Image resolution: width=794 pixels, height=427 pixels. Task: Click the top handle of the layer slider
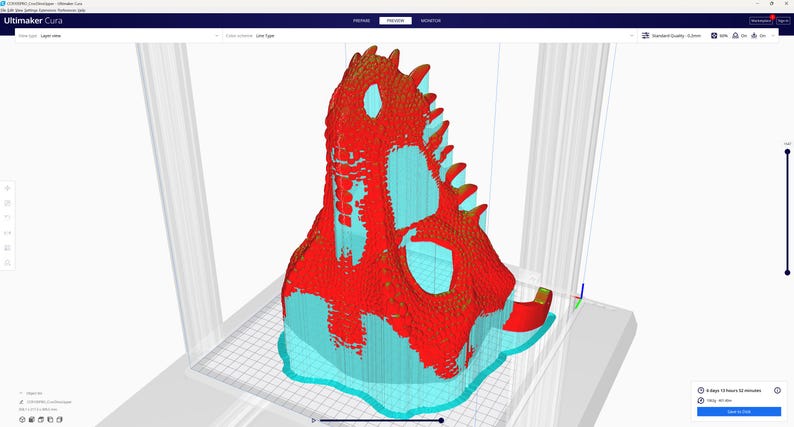tap(787, 151)
